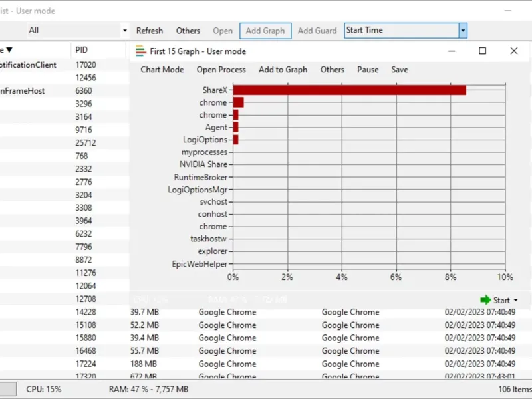Click the ShareX red bar in the chart
Viewport: 532px width, 399px height.
pos(350,90)
